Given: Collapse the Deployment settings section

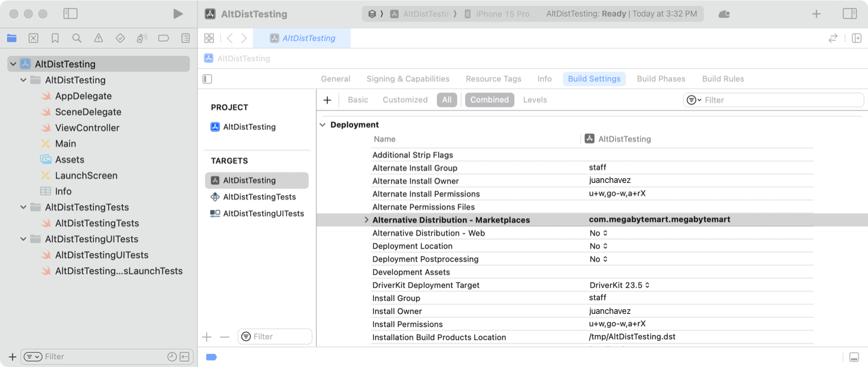Looking at the screenshot, I should tap(322, 124).
